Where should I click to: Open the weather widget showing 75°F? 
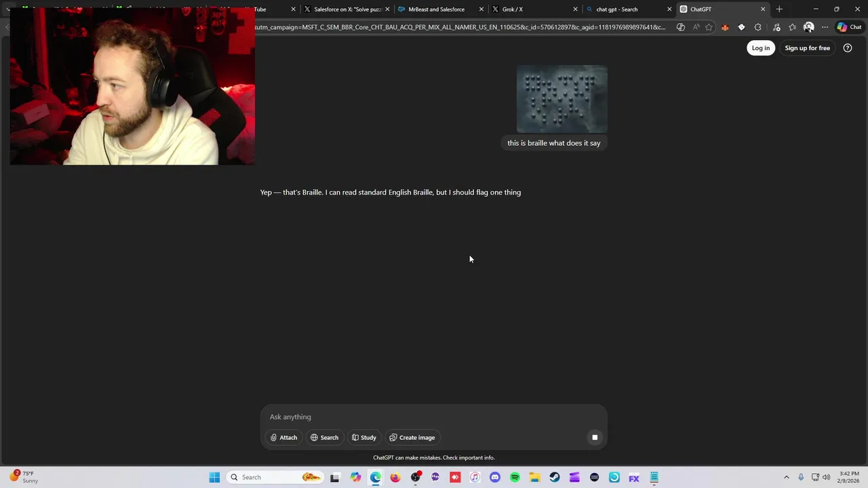coord(24,477)
